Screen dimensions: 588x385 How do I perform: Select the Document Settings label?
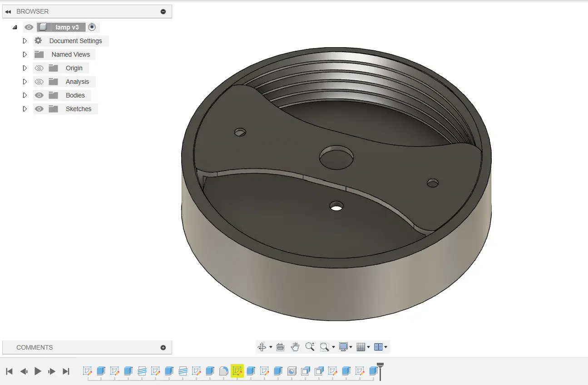(75, 41)
